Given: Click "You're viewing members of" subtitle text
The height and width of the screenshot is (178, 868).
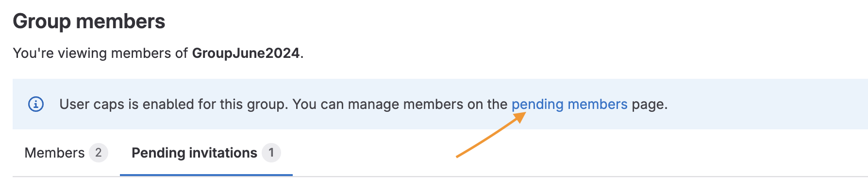Looking at the screenshot, I should [x=100, y=53].
